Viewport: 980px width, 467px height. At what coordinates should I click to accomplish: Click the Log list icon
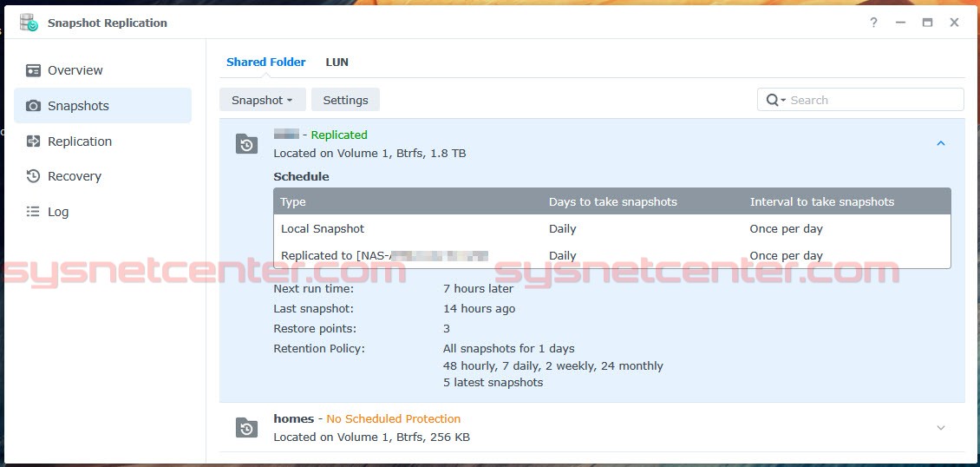tap(33, 212)
